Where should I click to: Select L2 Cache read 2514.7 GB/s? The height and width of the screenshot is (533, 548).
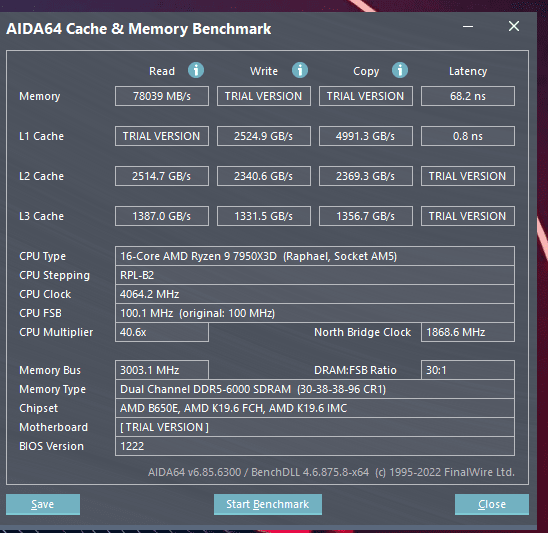162,176
